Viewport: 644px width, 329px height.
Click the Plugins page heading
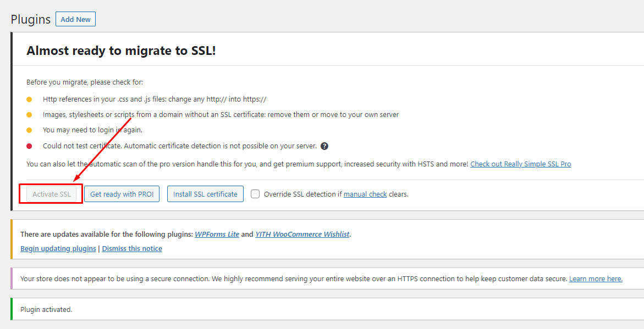pyautogui.click(x=31, y=19)
